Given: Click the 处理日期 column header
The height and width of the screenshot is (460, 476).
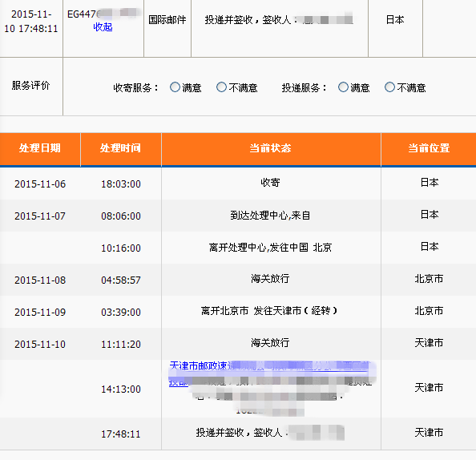Looking at the screenshot, I should click(x=40, y=148).
